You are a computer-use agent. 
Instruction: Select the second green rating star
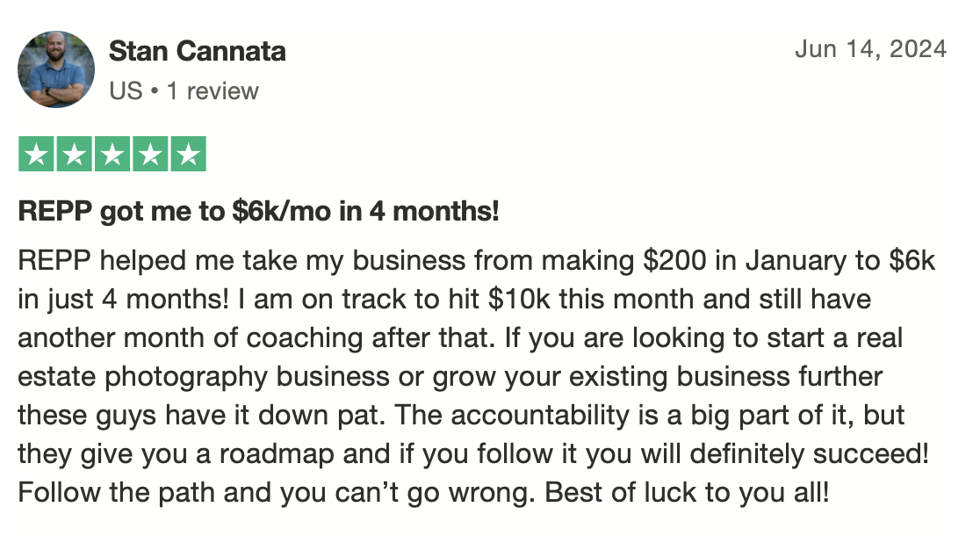click(x=75, y=154)
